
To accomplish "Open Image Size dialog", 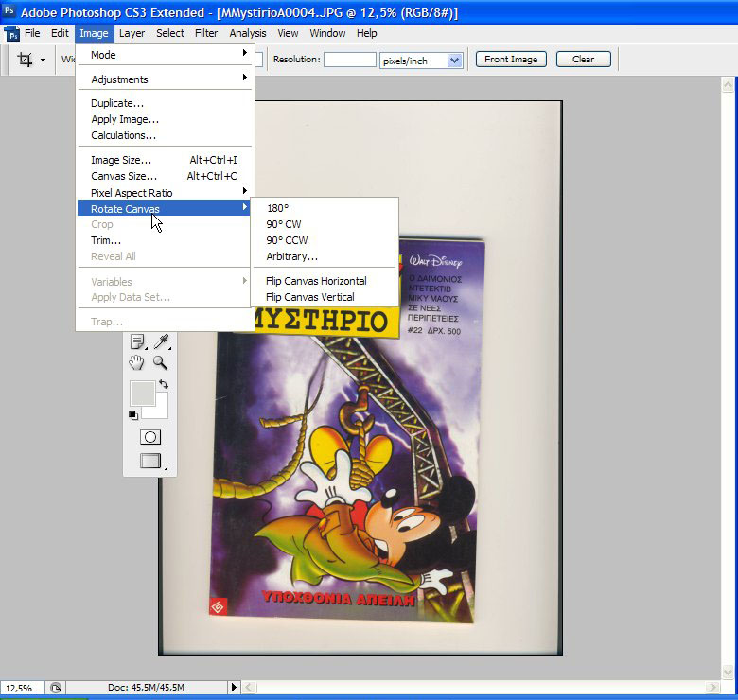I will (x=165, y=161).
